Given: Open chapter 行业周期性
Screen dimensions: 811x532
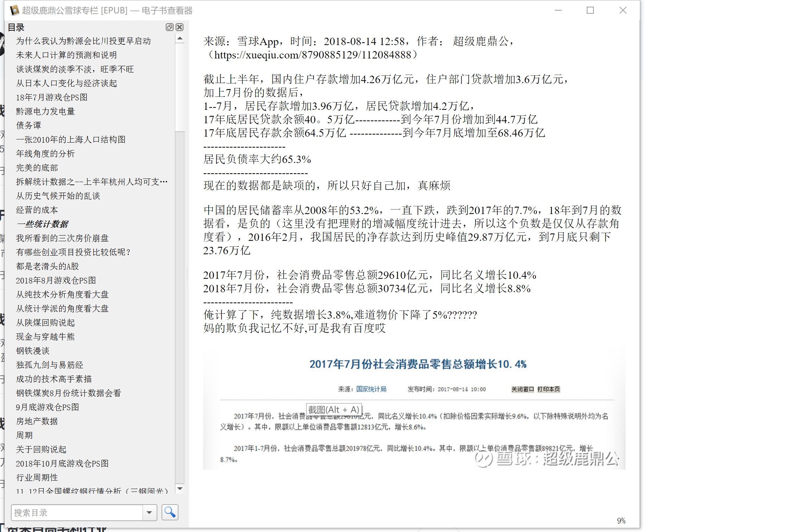Looking at the screenshot, I should point(37,477).
